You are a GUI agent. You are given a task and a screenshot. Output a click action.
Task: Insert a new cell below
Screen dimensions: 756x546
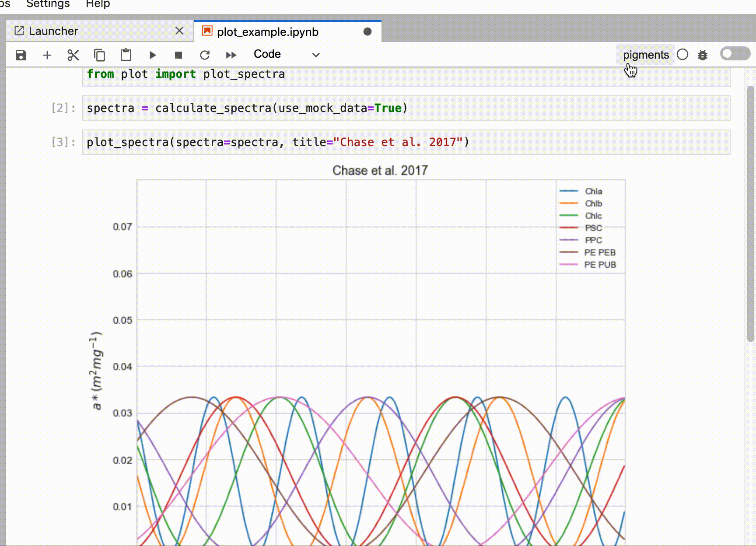pos(47,55)
